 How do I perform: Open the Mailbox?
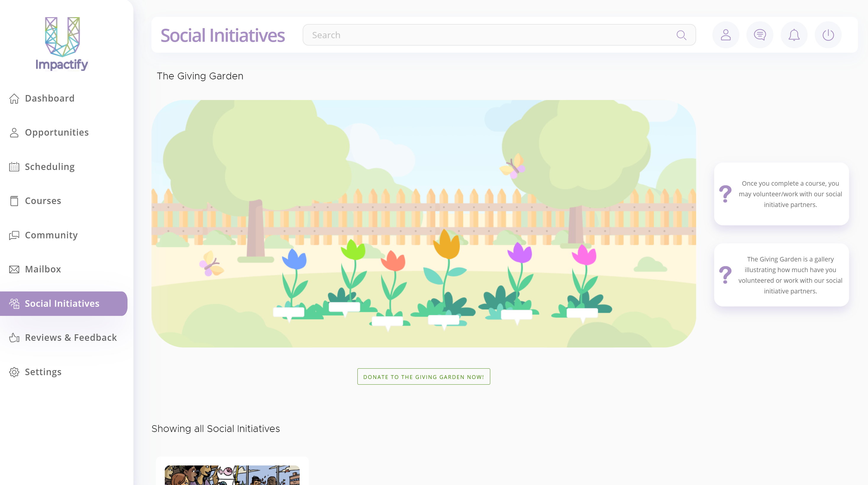pos(43,269)
